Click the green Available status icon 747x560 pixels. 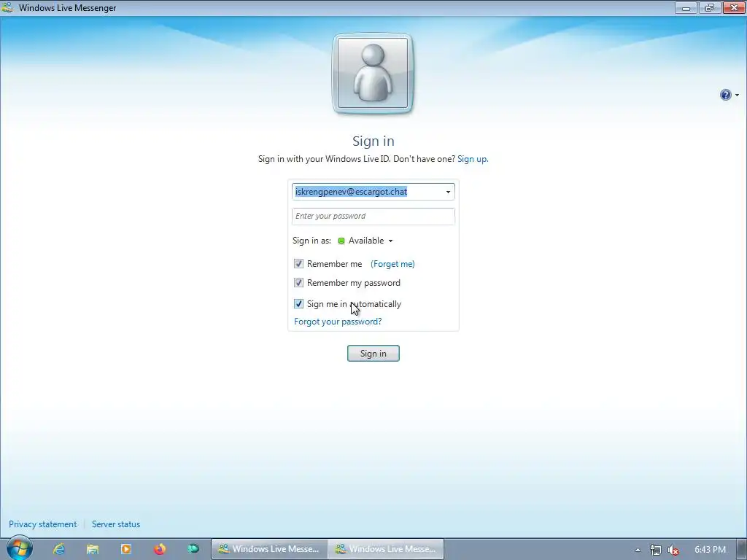341,241
